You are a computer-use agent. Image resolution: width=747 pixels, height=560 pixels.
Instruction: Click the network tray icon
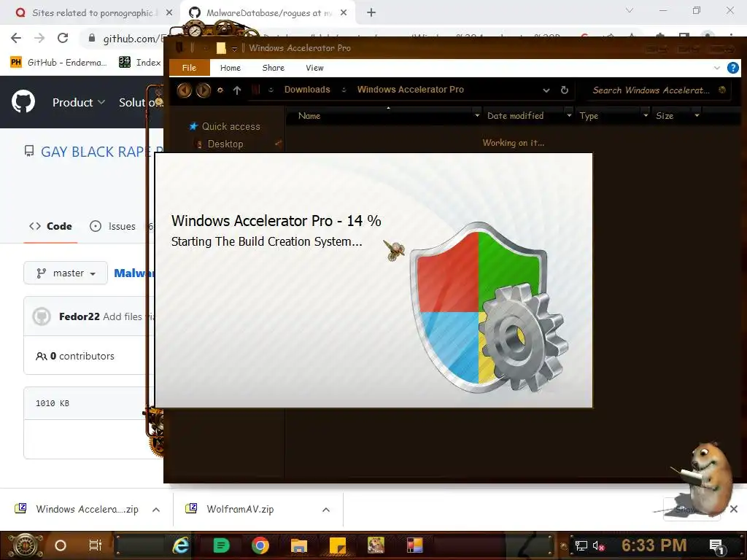tap(581, 545)
